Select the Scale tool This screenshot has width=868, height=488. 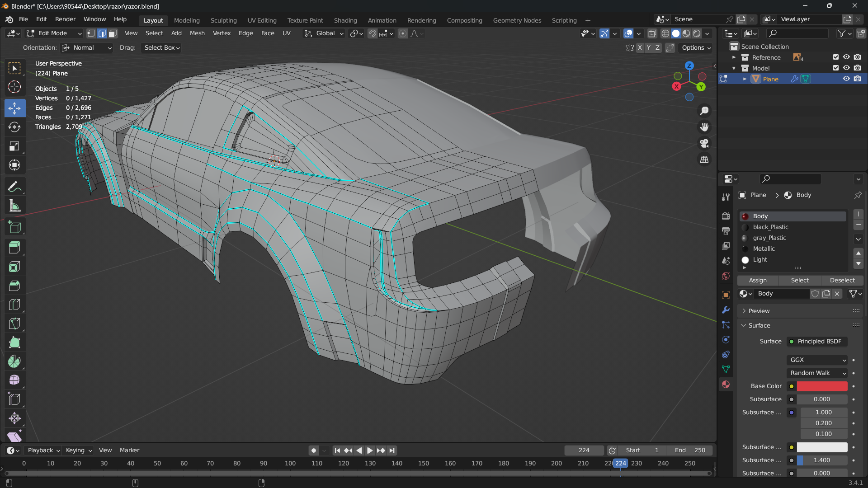point(14,146)
